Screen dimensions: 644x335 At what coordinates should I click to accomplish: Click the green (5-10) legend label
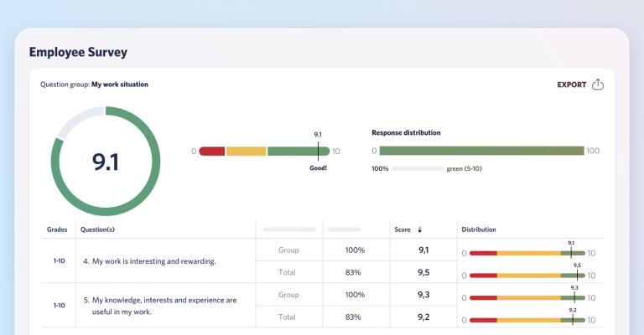(464, 168)
